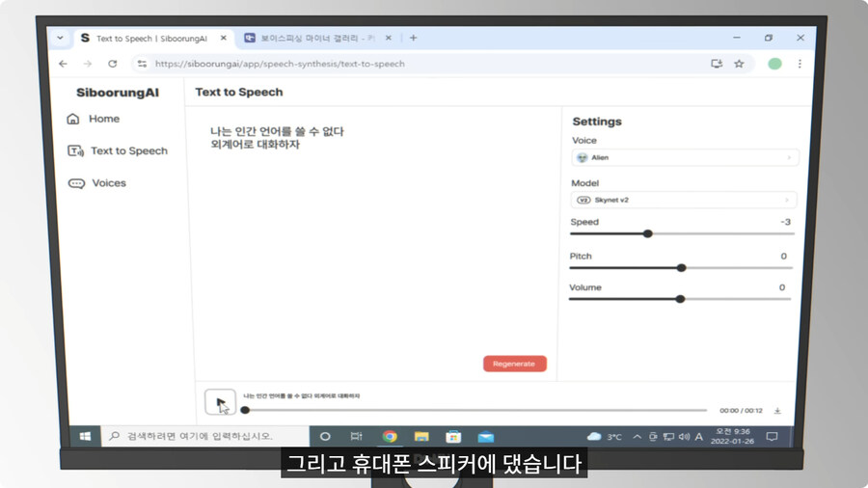Image resolution: width=868 pixels, height=488 pixels.
Task: Show hidden system tray icons
Action: tap(637, 437)
